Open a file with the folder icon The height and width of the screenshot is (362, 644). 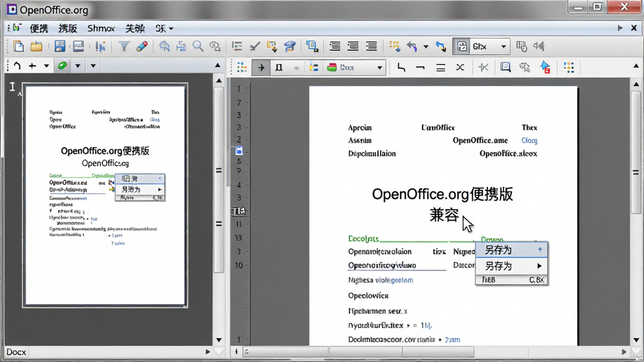click(x=36, y=47)
